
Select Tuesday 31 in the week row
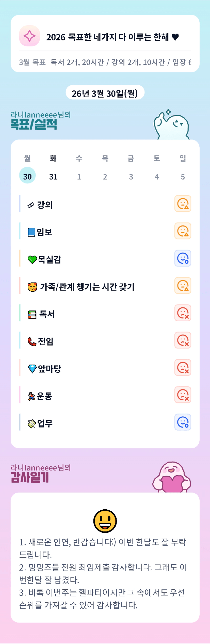[x=53, y=176]
